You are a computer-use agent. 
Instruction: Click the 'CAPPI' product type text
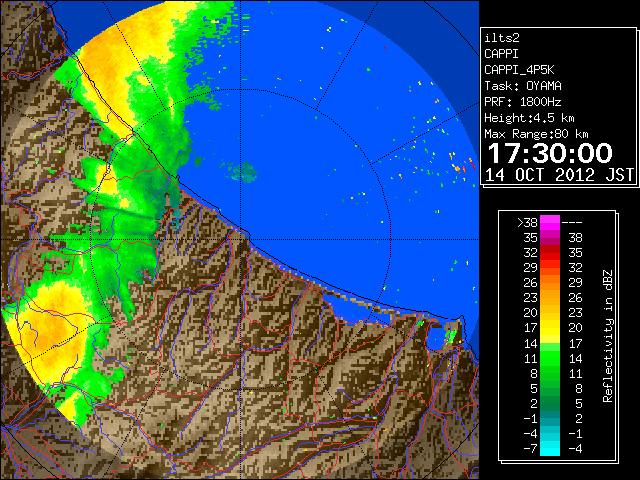(x=501, y=54)
